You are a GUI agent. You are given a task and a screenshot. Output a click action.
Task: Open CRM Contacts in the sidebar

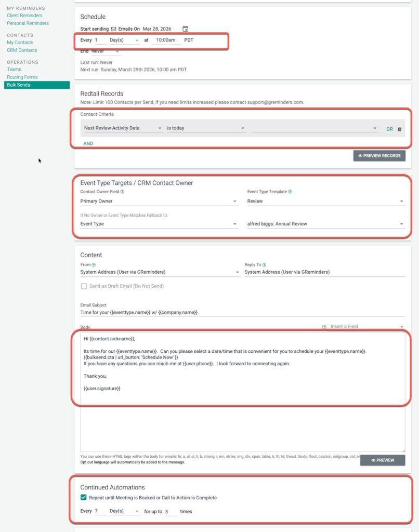pos(22,50)
